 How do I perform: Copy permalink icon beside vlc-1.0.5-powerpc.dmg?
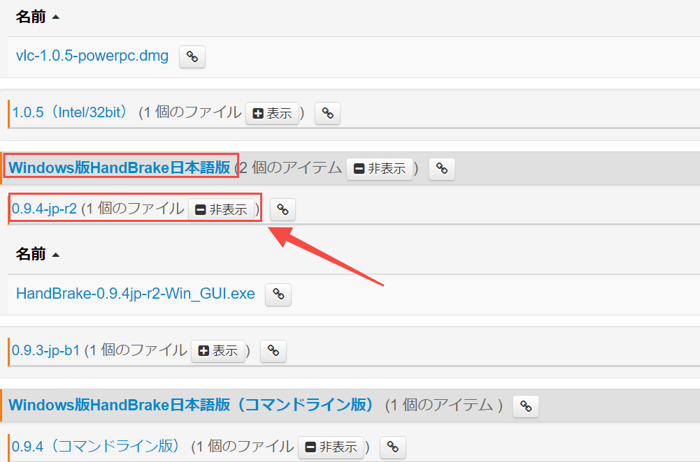tap(192, 57)
